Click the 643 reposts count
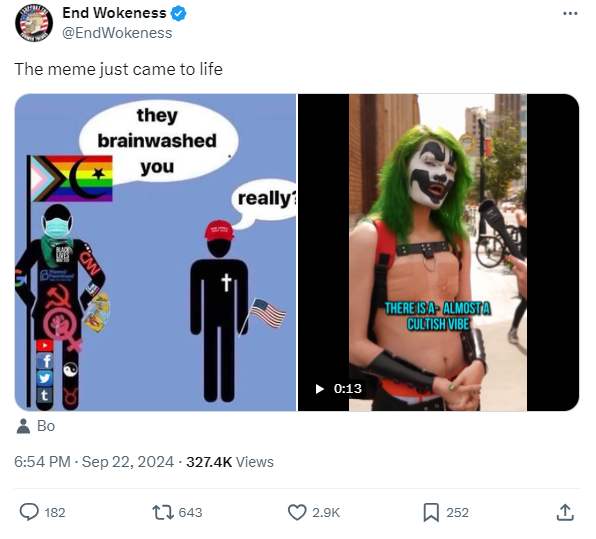596x539 pixels. click(x=190, y=512)
